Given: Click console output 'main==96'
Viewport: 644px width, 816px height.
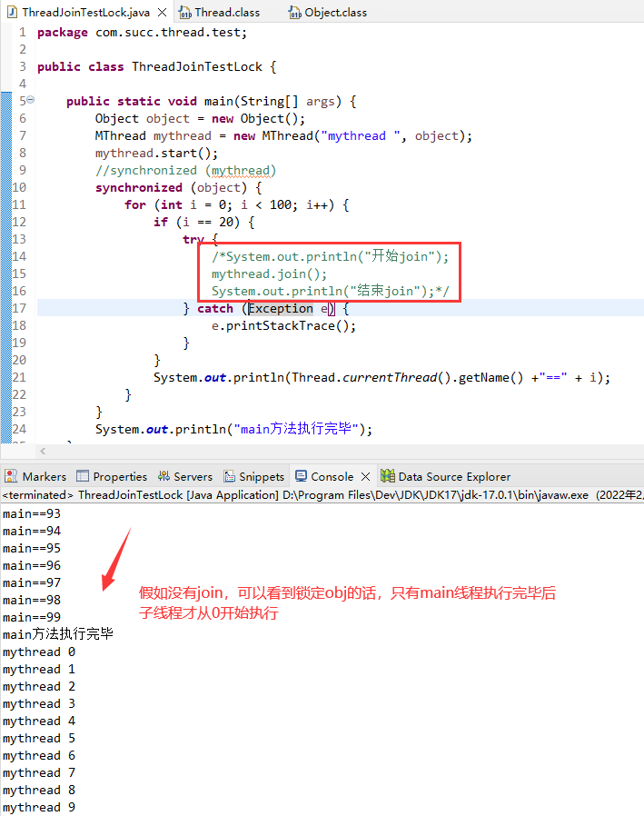Looking at the screenshot, I should (x=32, y=565).
